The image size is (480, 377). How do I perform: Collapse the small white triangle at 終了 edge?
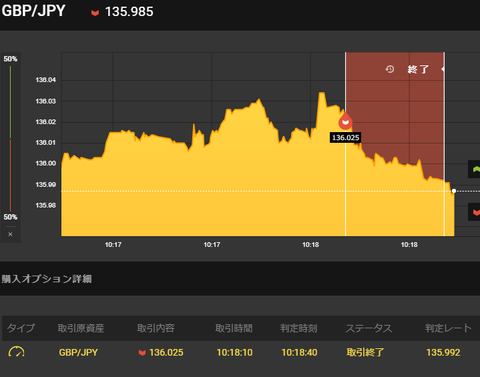click(443, 69)
